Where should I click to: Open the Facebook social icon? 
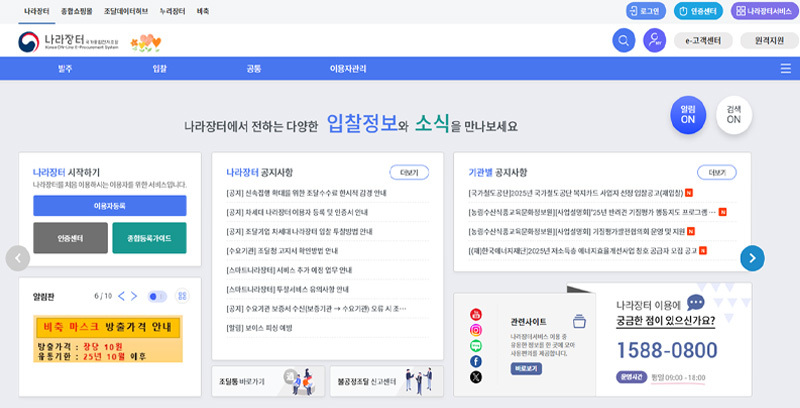(476, 362)
